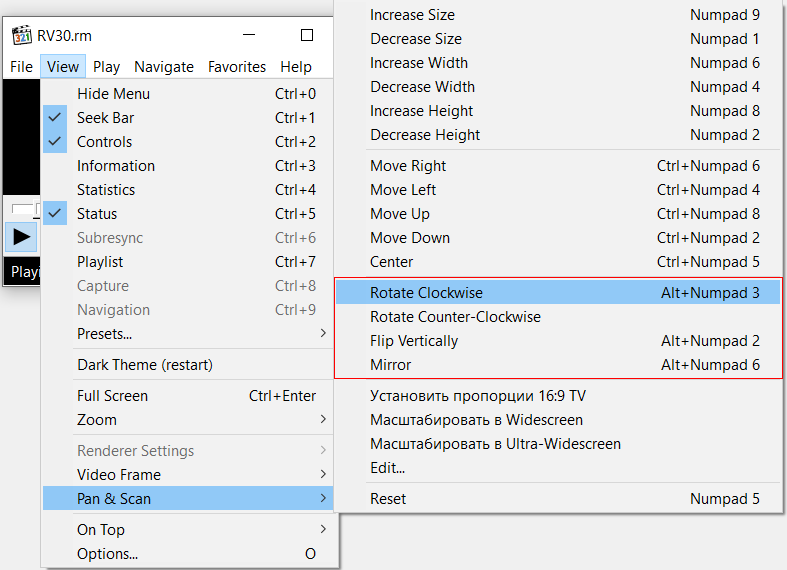Expand the Video Frame submenu
787x570 pixels.
tap(118, 475)
